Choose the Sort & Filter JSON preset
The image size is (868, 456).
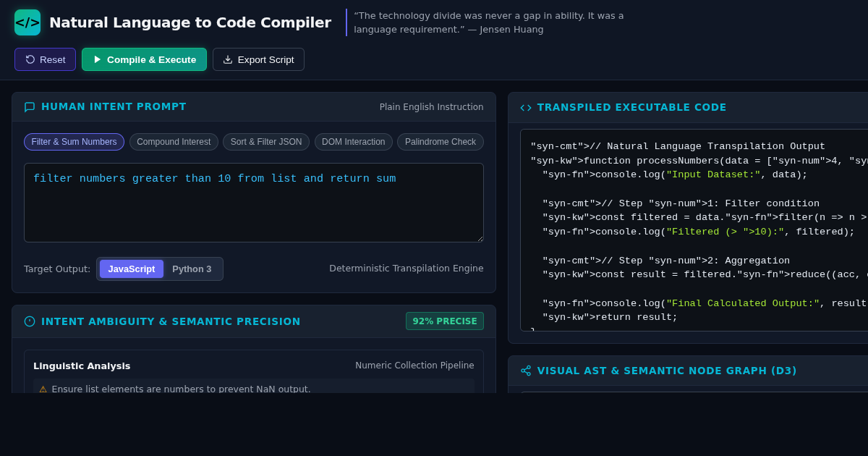coord(266,142)
